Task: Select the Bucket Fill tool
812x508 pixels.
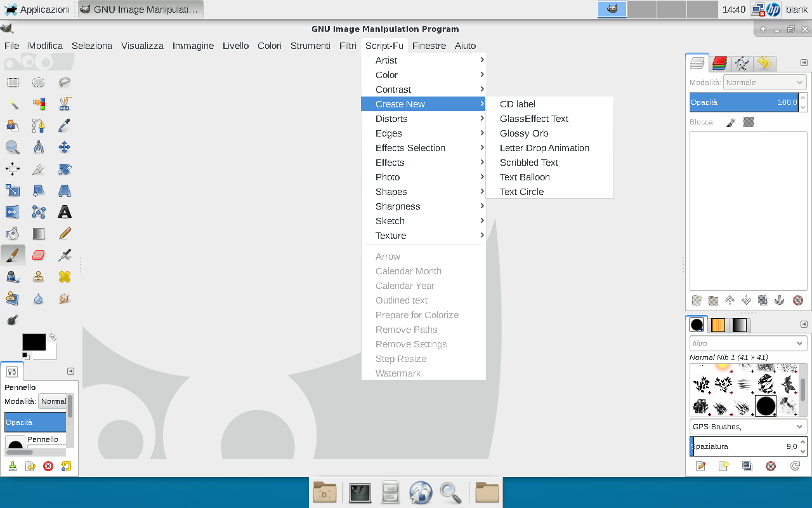Action: point(13,234)
